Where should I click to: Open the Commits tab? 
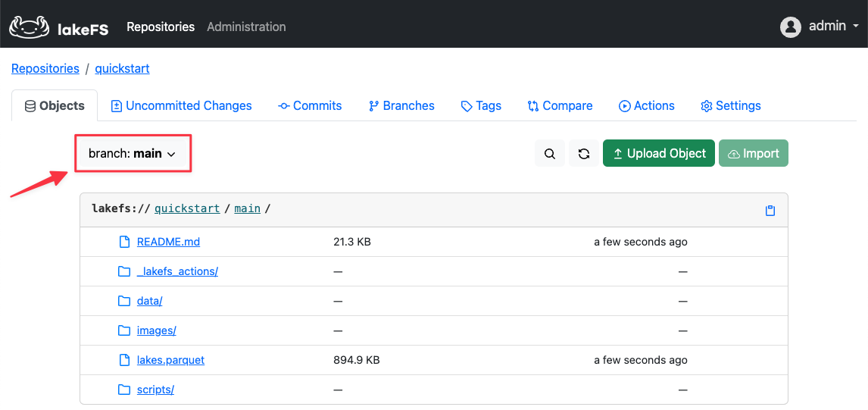coord(310,106)
